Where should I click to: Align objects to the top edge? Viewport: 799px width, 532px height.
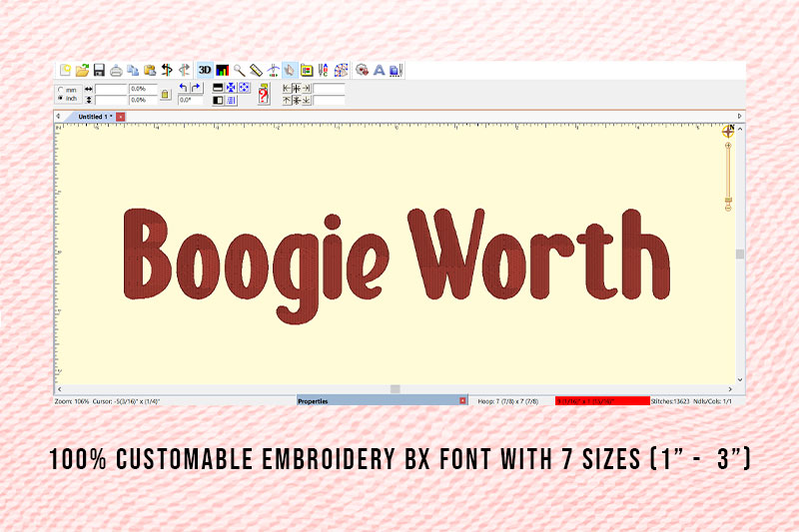(287, 100)
